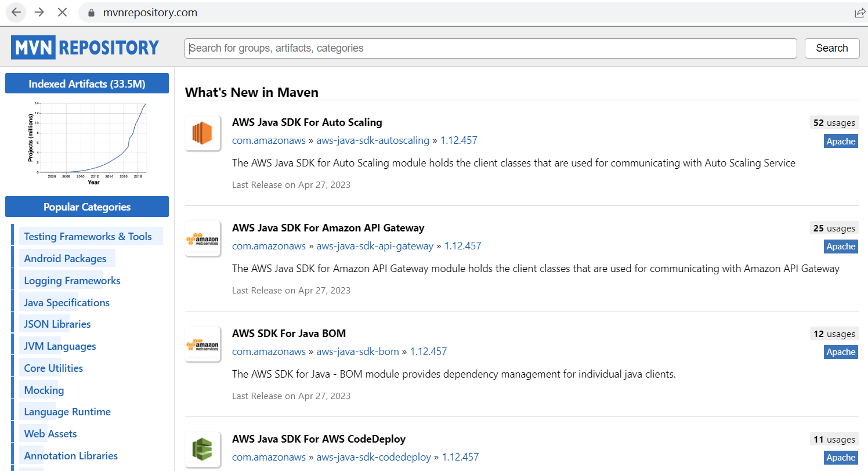The height and width of the screenshot is (471, 868).
Task: Open com.amazonaws group in the API Gateway row
Action: pos(269,246)
